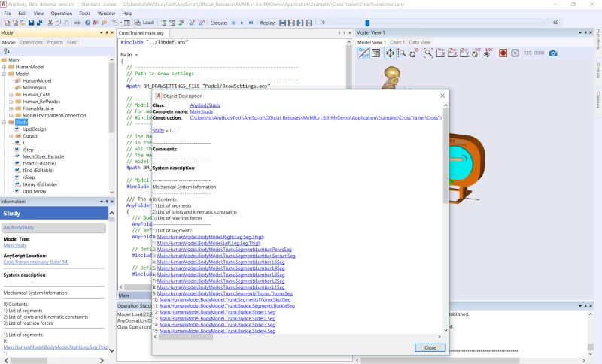This screenshot has height=364, width=602.
Task: Click the AnyBodyStudy class link in dialog
Action: [x=205, y=105]
